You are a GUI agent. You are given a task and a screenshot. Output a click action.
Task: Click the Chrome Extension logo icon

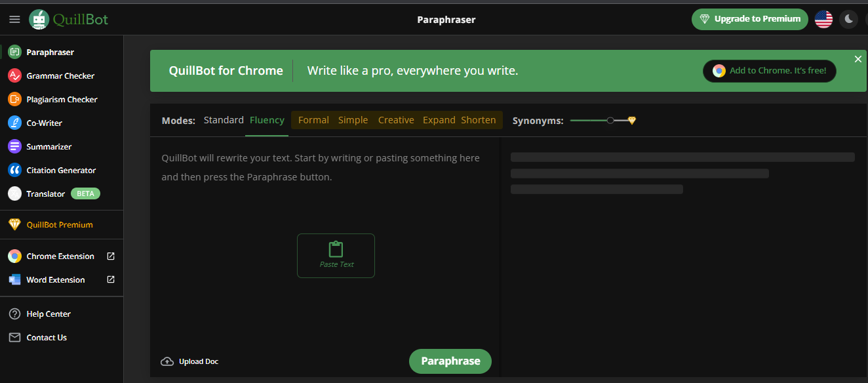pos(14,256)
